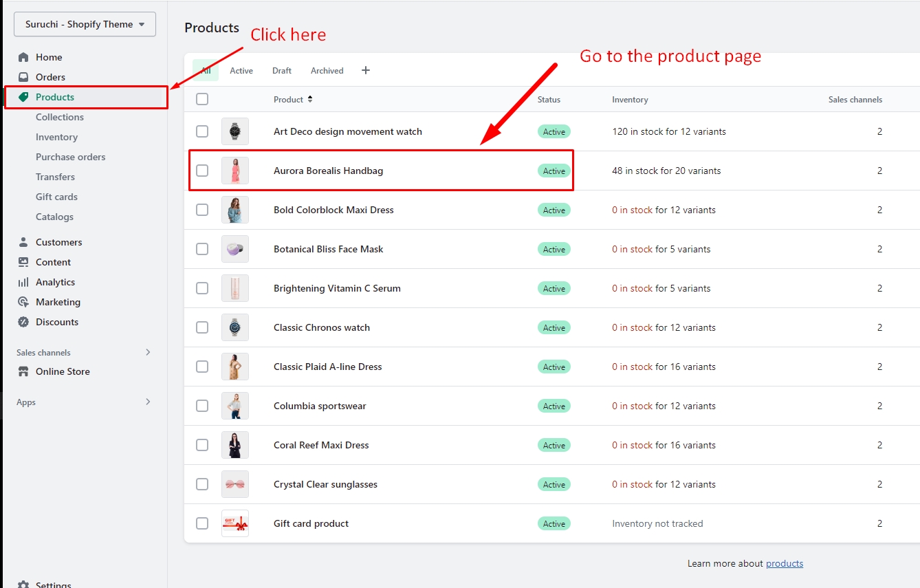This screenshot has width=920, height=588.
Task: Open Online Store via storefront icon
Action: pos(23,371)
